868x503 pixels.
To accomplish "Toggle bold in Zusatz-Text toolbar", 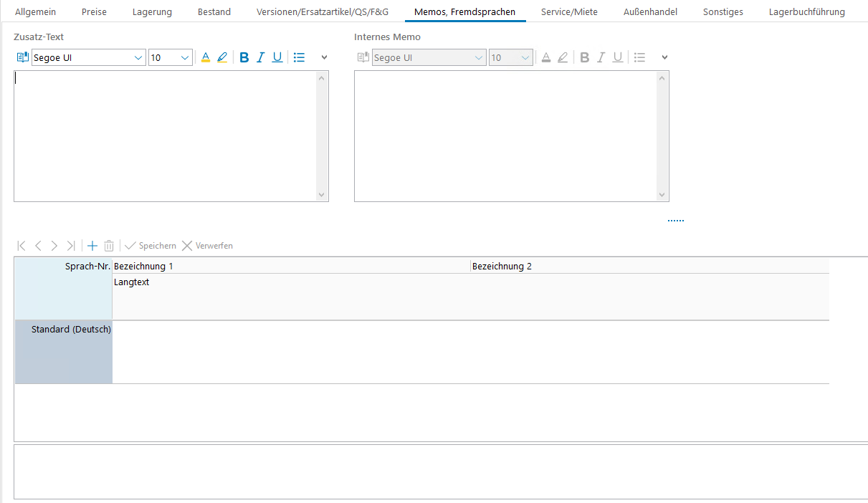I will click(244, 58).
